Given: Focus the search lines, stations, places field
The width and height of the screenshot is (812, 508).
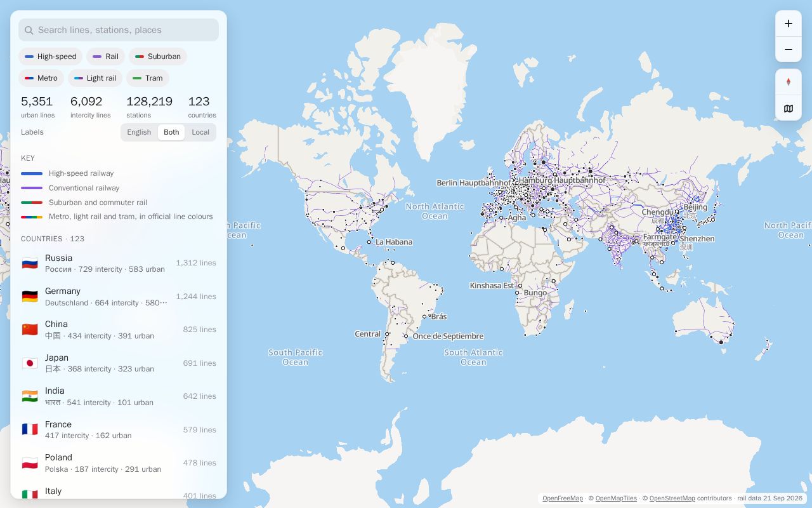Looking at the screenshot, I should [119, 30].
